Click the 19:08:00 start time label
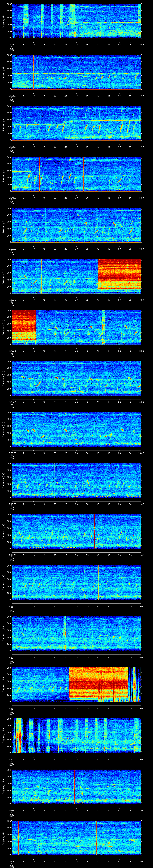 pos(12,402)
